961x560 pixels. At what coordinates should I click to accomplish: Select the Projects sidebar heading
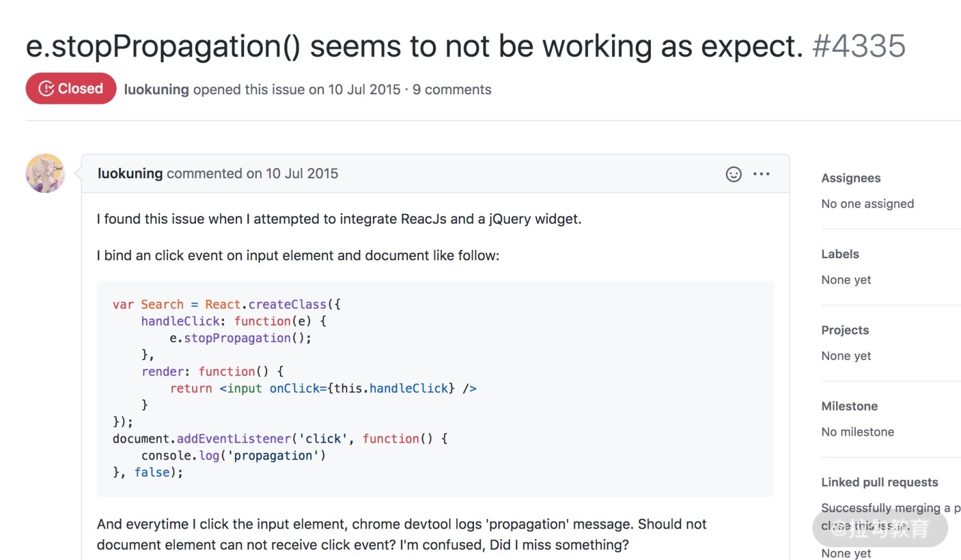tap(845, 331)
